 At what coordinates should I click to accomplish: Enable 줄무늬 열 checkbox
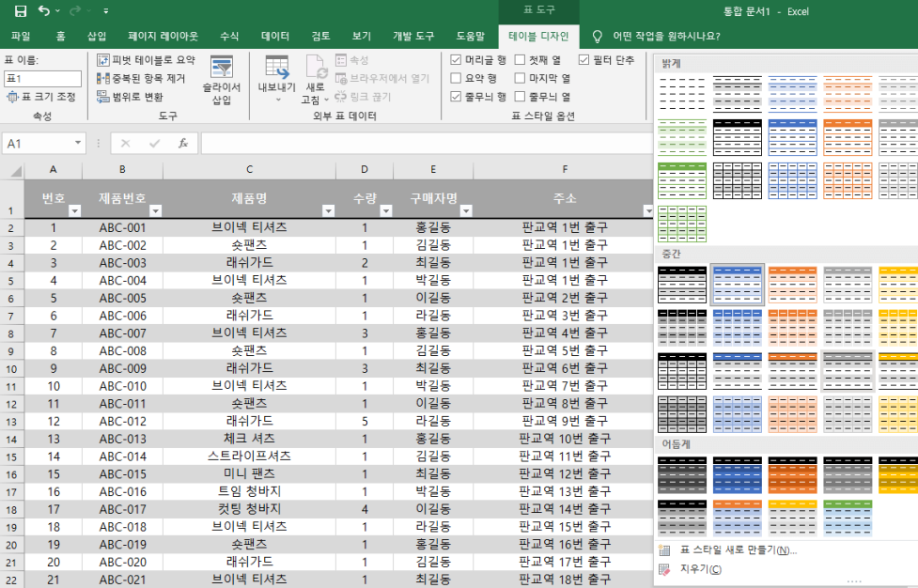click(x=520, y=96)
